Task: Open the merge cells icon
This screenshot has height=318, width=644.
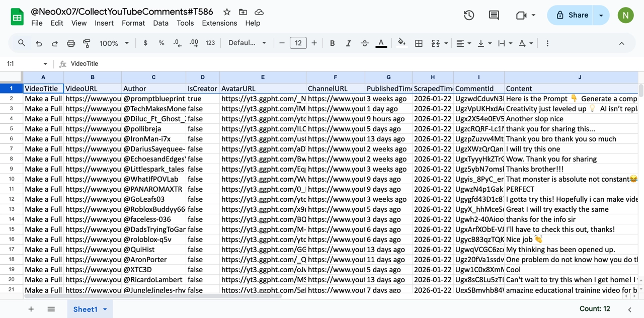Action: [x=436, y=43]
